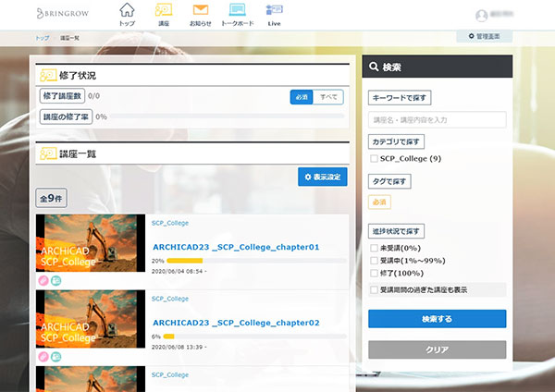Image resolution: width=555 pixels, height=392 pixels.
Task: Click the pink badge icon under chapter01
Action: click(43, 279)
